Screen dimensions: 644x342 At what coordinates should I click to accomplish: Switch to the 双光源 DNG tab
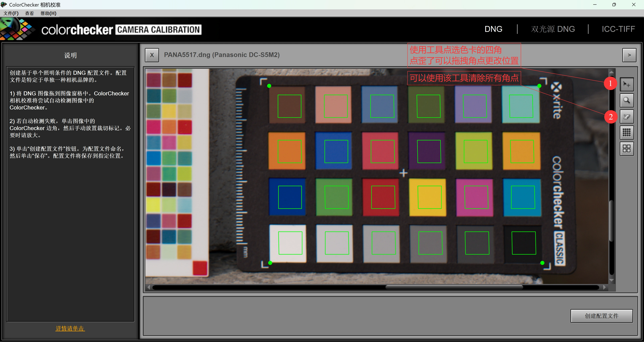553,29
